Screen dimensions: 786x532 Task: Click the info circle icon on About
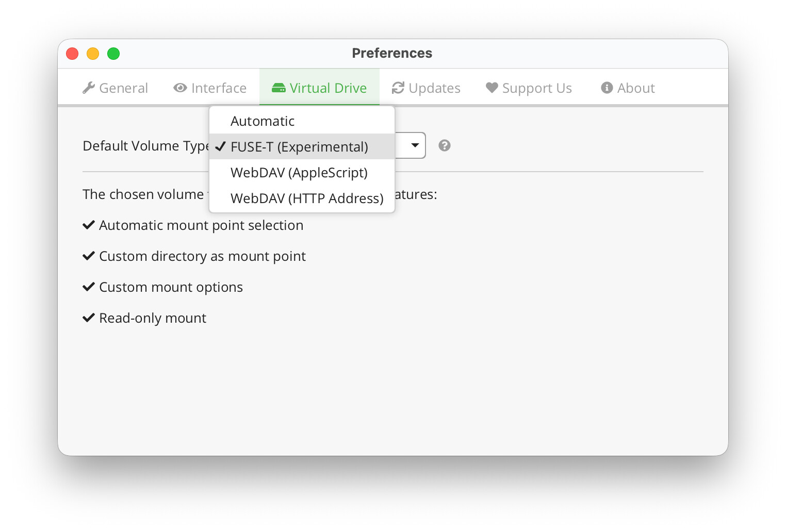[x=607, y=88]
